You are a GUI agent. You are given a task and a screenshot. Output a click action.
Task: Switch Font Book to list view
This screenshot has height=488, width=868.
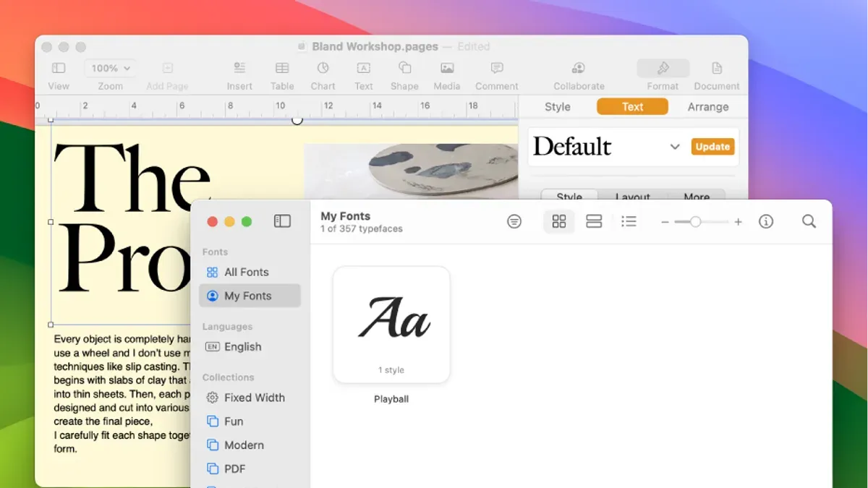tap(629, 221)
